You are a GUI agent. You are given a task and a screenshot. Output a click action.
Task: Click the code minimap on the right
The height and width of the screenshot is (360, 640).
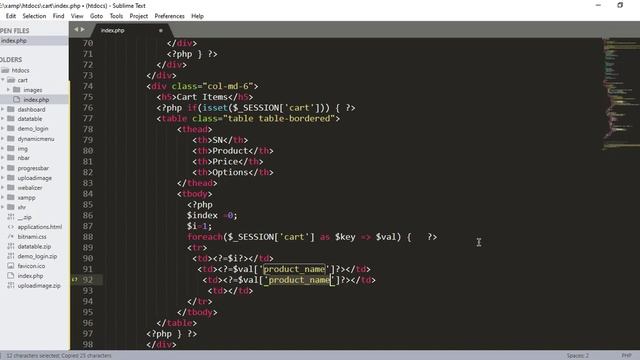click(620, 94)
